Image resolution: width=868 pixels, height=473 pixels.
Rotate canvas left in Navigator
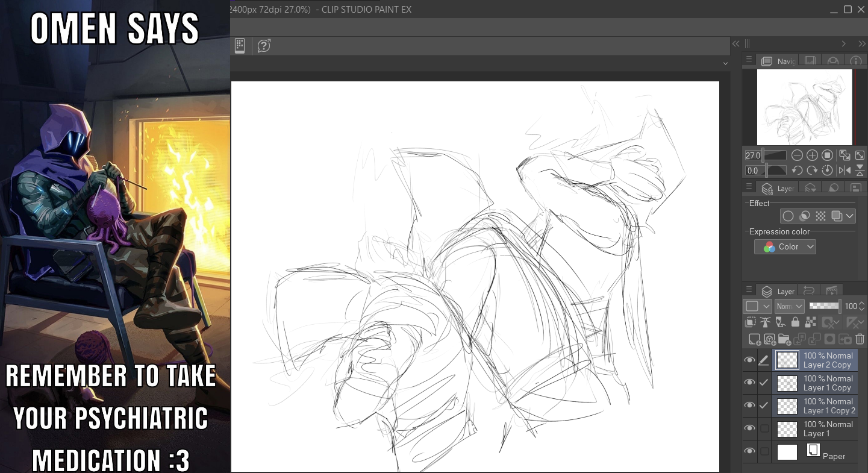[797, 171]
